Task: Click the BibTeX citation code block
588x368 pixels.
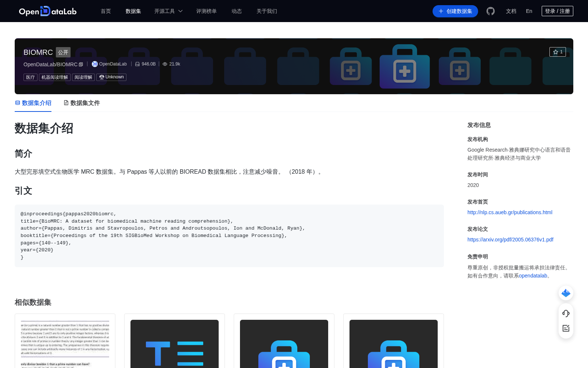Action: pyautogui.click(x=229, y=236)
